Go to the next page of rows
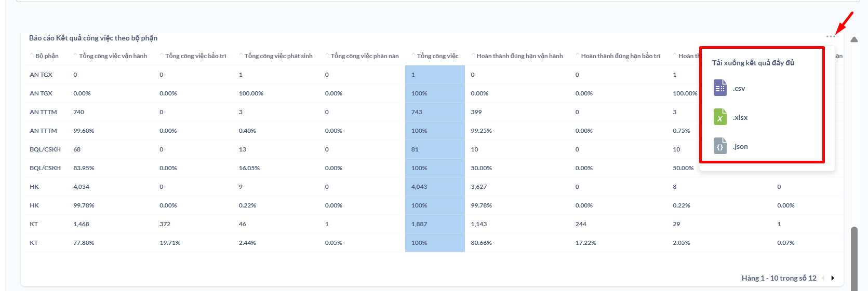Viewport: 868px width, 291px height. (833, 278)
